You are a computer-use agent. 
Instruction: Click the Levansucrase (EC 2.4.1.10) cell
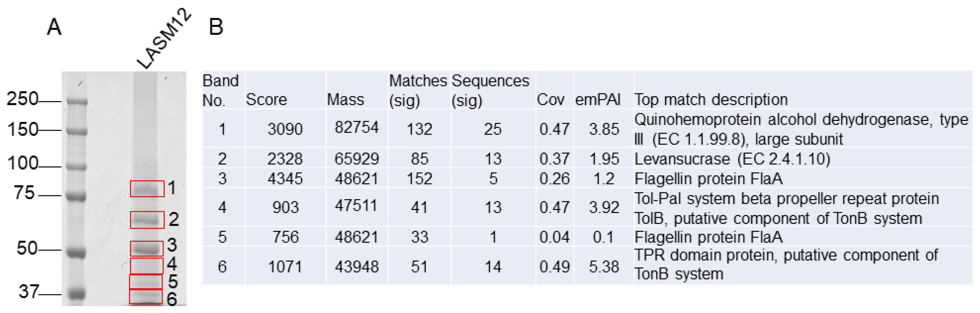coord(732,159)
